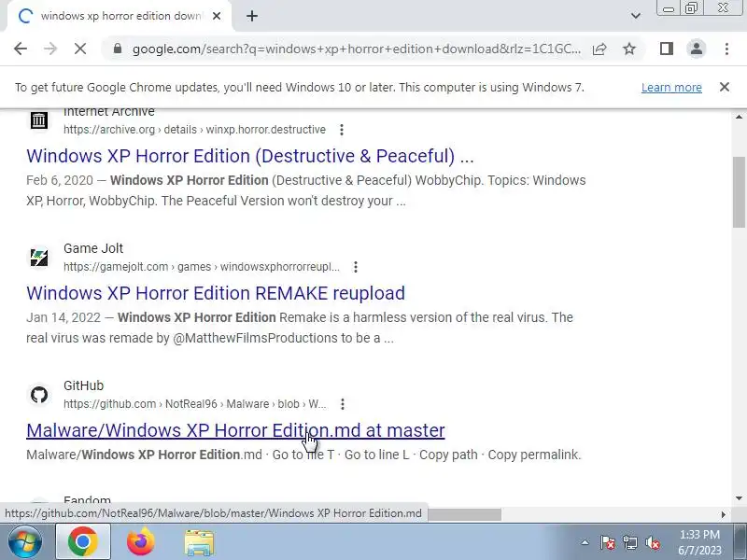Image resolution: width=747 pixels, height=560 pixels.
Task: Open a new tab with plus button
Action: point(252,16)
